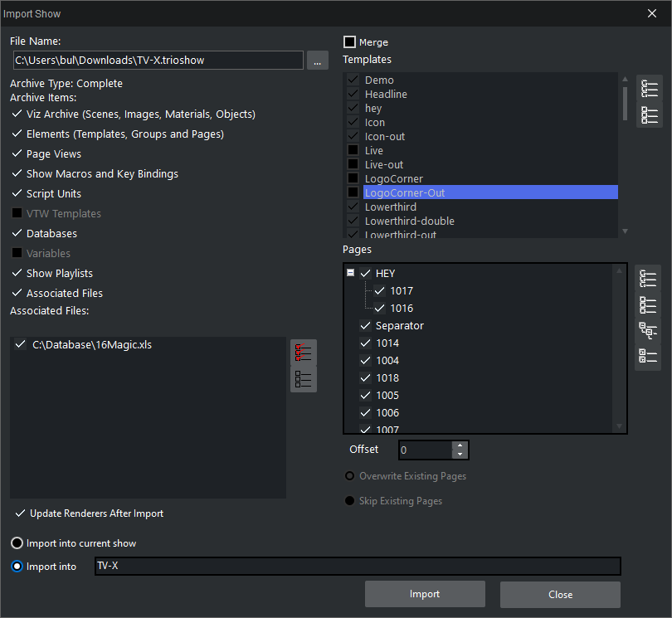Toggle Update Renderers After Import checkbox
Viewport: 672px width, 618px height.
pos(21,513)
